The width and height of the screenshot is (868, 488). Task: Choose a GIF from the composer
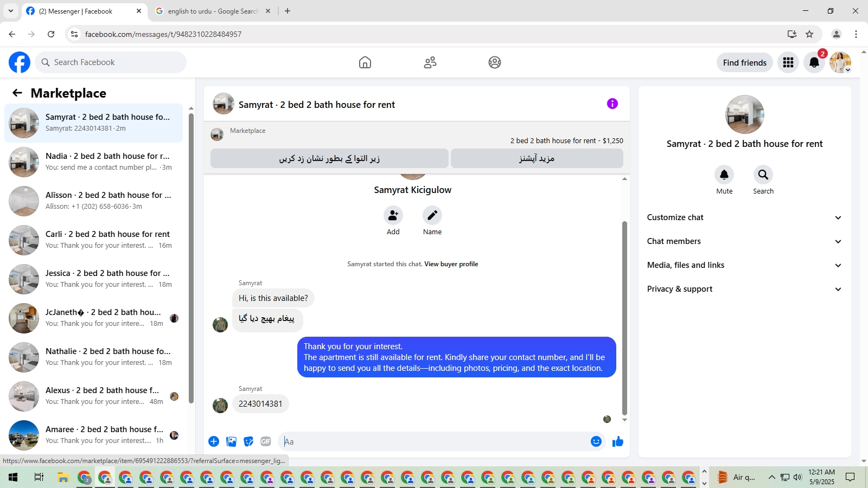click(266, 441)
